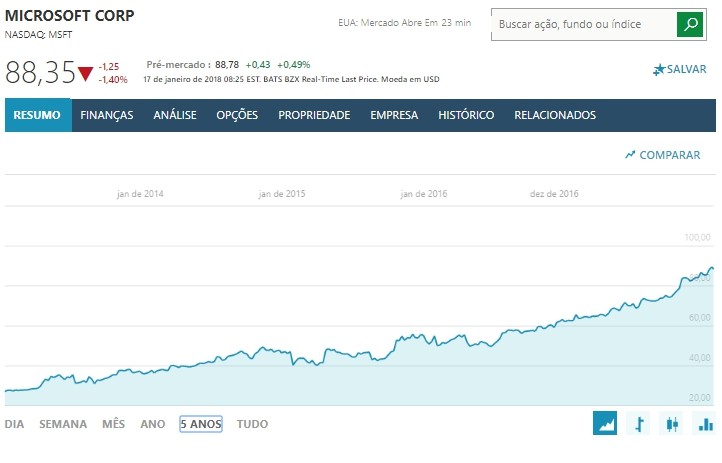Click the stock search input field
Image resolution: width=722 pixels, height=463 pixels.
(583, 25)
